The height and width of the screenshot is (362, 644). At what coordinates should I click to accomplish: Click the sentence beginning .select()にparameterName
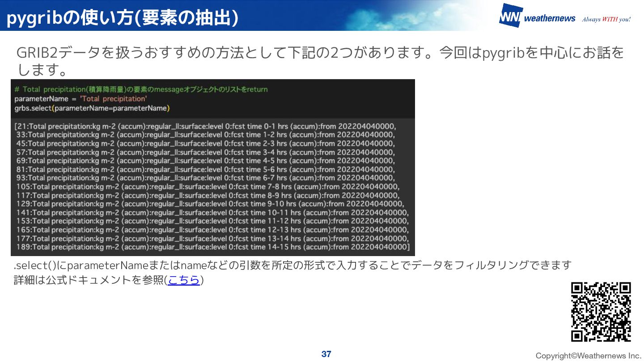point(293,265)
